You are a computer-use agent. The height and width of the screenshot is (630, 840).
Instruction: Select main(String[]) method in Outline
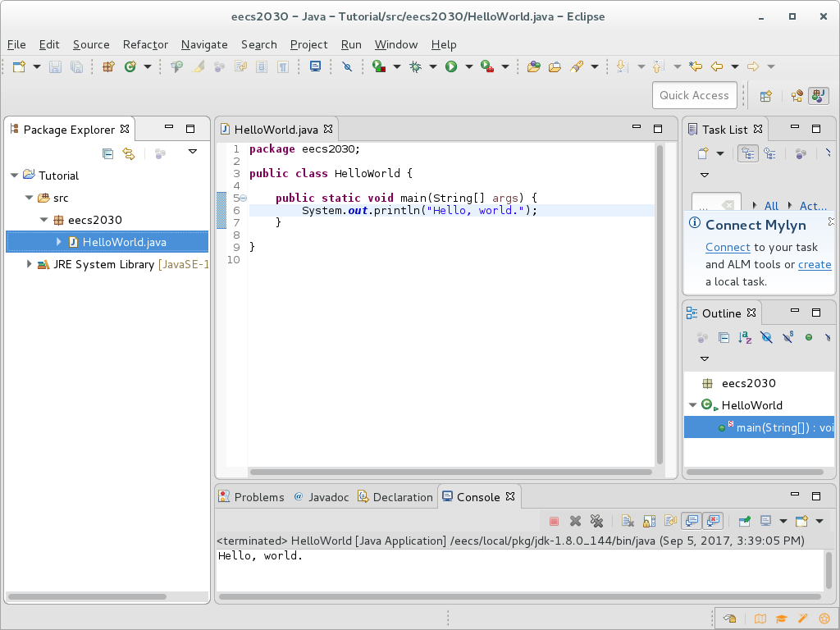pos(759,427)
